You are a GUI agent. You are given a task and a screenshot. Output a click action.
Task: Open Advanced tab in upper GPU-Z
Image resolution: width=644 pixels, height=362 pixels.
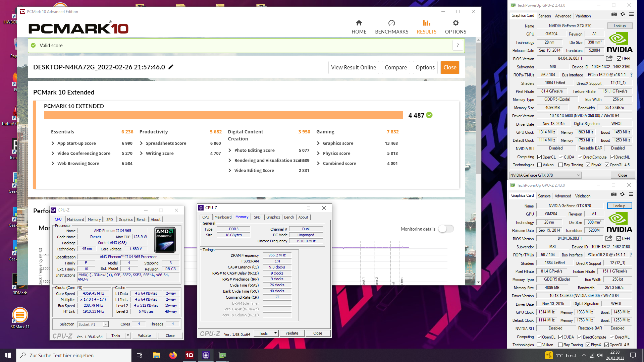coord(563,16)
